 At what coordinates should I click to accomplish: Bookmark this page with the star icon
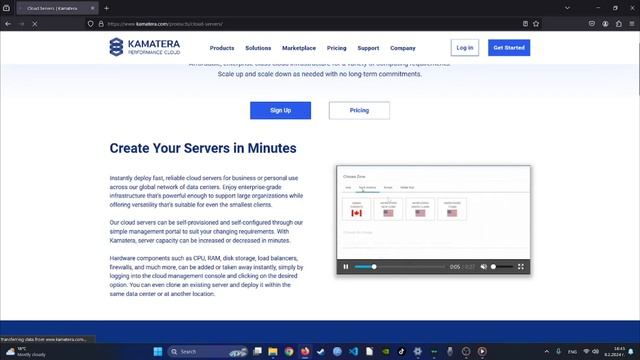536,24
